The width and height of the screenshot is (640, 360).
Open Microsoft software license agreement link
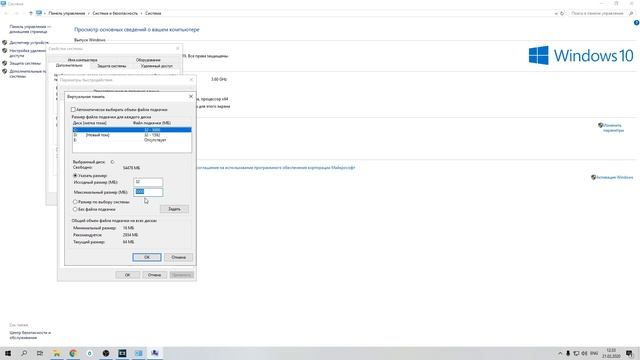[x=276, y=167]
